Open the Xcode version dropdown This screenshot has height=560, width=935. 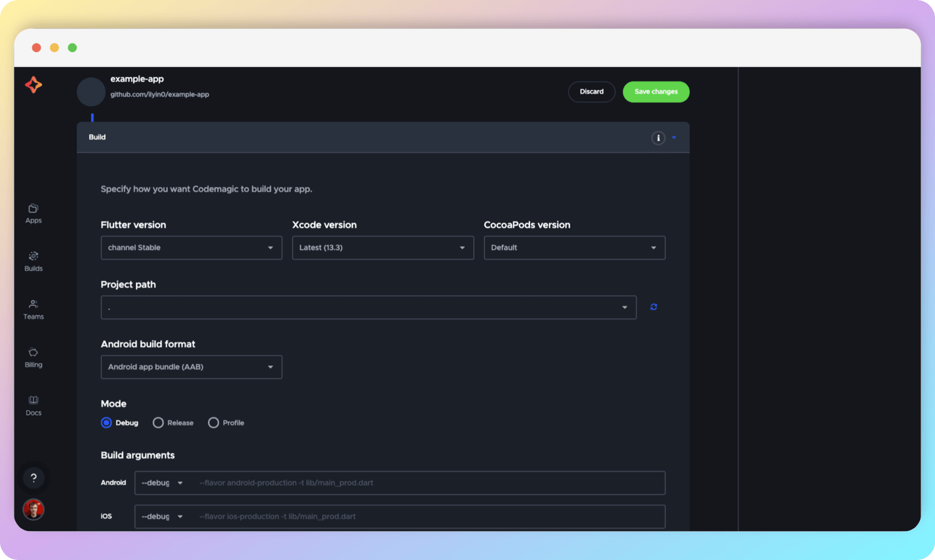point(382,247)
